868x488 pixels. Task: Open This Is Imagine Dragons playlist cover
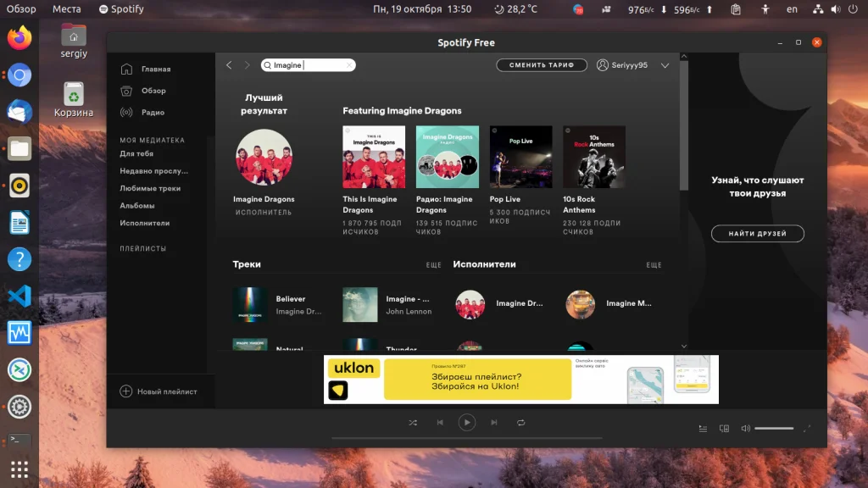374,157
